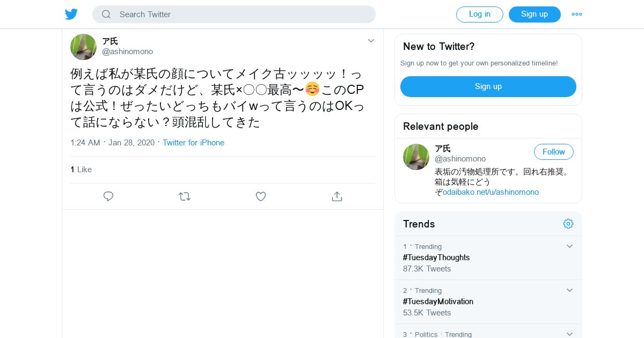644x338 pixels.
Task: Click the reply speech bubble icon
Action: click(108, 196)
